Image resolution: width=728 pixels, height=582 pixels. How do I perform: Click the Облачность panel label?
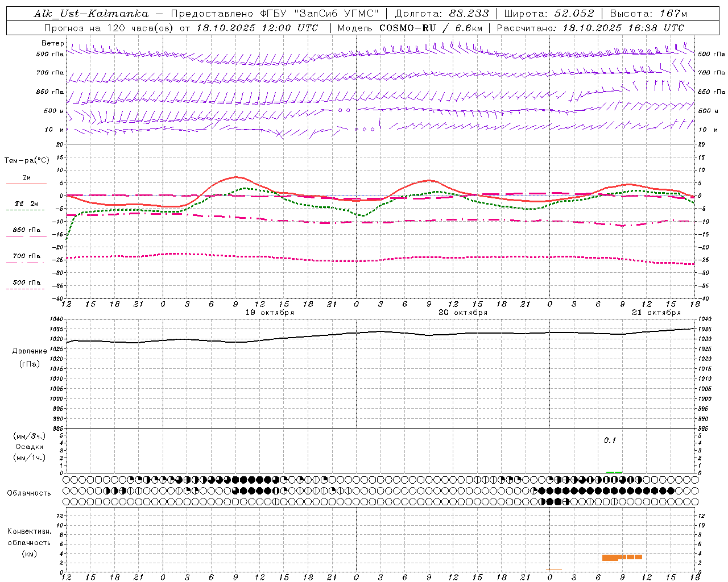(29, 493)
